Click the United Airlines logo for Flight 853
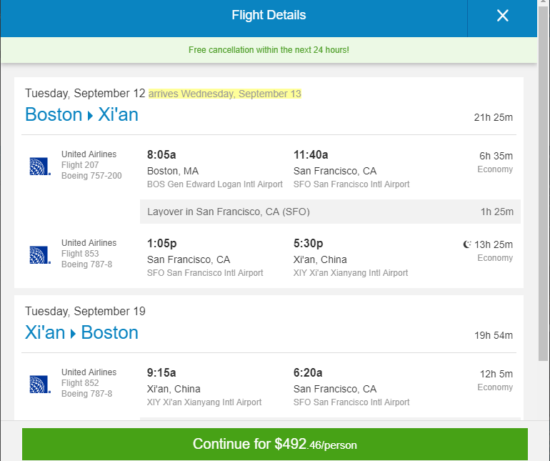The width and height of the screenshot is (550, 461). tap(40, 255)
